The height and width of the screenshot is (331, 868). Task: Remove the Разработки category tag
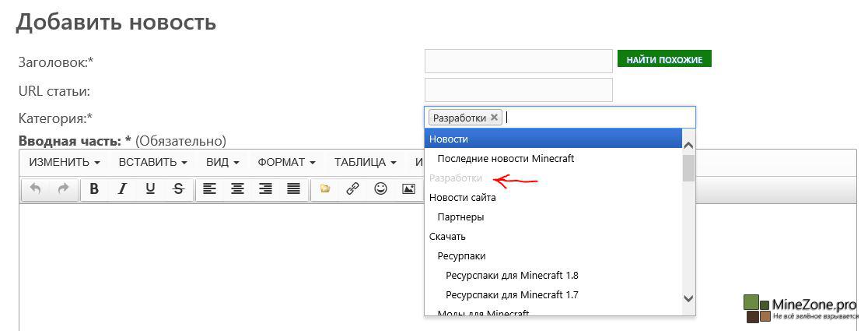(x=494, y=118)
